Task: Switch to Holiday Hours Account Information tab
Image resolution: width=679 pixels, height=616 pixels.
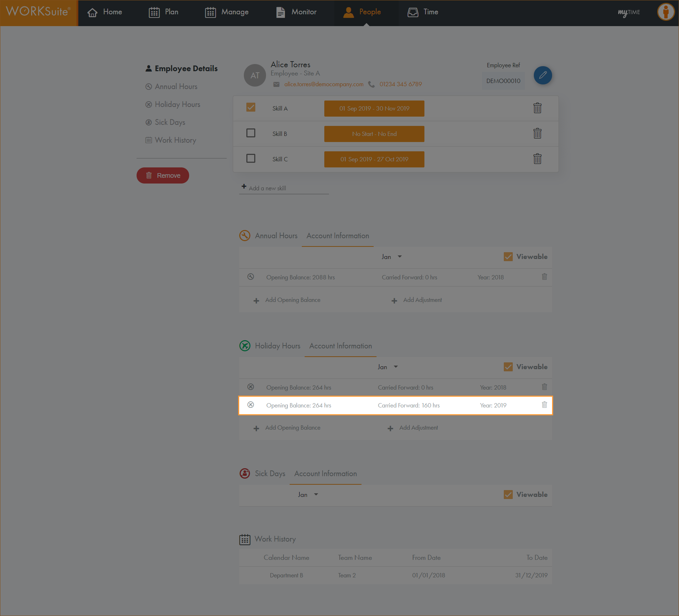Action: (340, 346)
